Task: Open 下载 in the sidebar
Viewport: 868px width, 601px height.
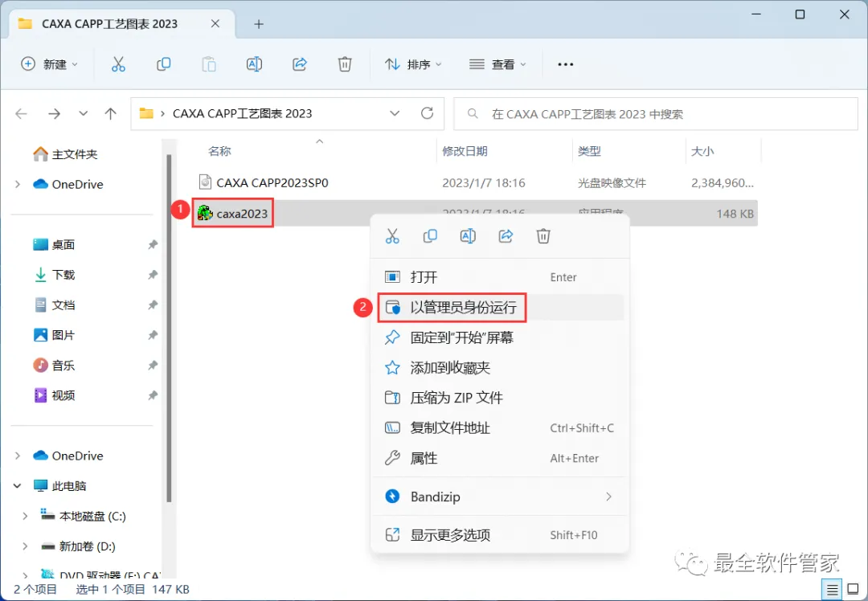Action: [55, 275]
